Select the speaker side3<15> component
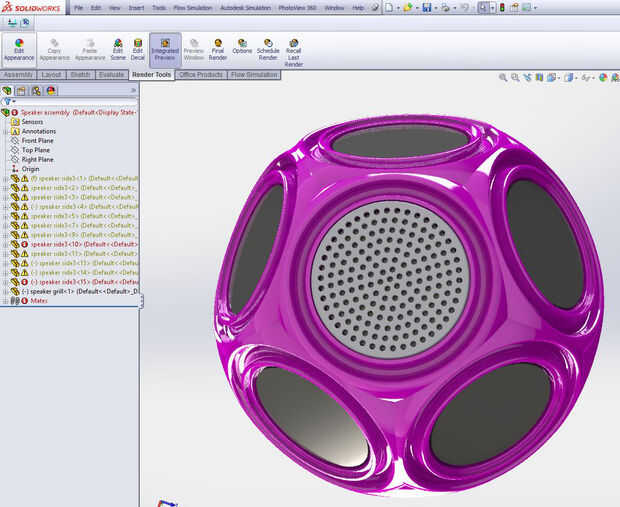620x507 pixels. click(x=74, y=282)
